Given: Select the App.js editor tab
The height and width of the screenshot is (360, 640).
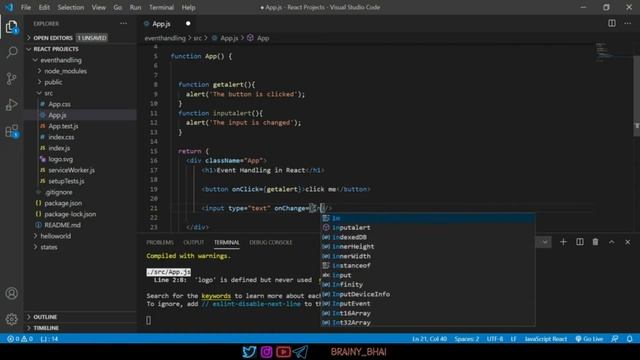Looking at the screenshot, I should click(x=167, y=24).
